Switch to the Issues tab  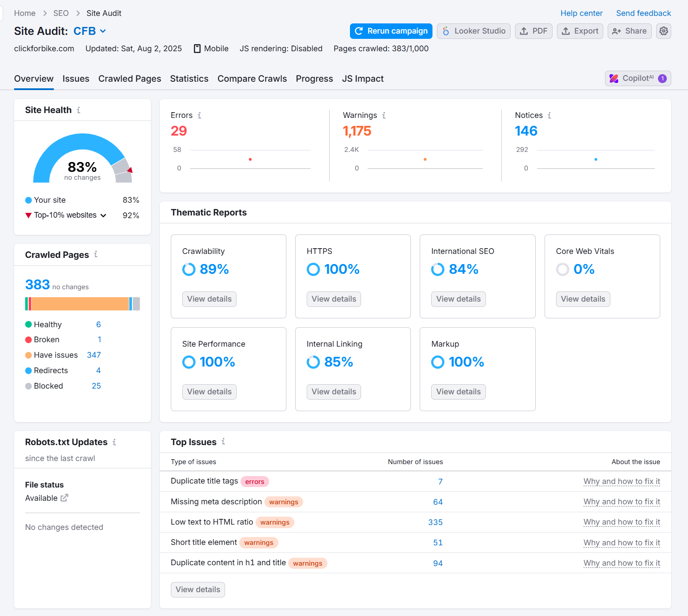point(76,79)
